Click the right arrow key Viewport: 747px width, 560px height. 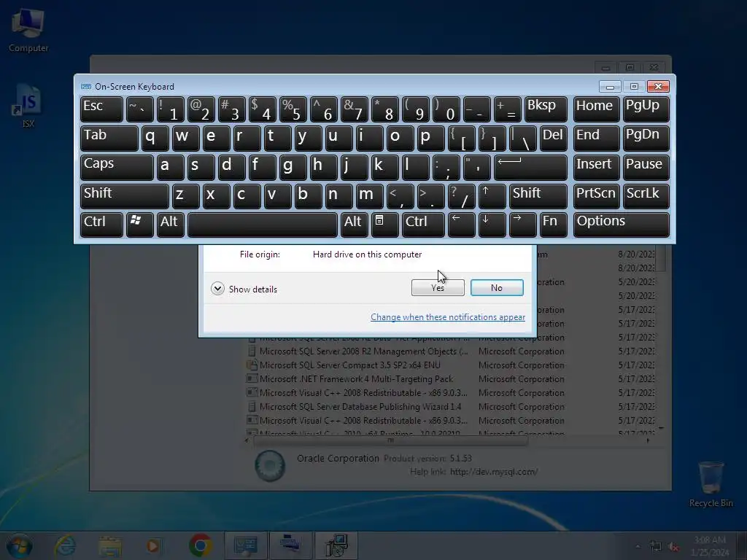(522, 225)
